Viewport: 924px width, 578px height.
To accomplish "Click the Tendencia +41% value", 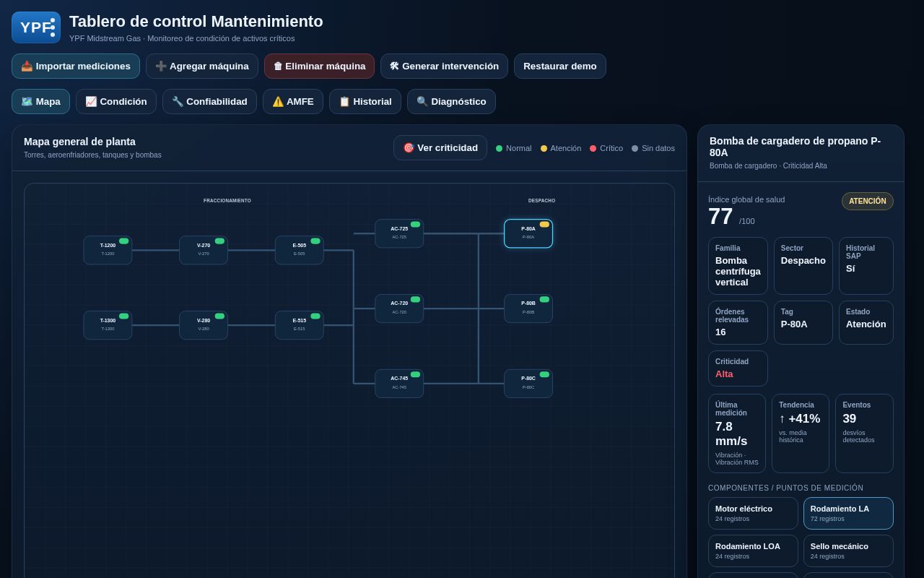I will [x=799, y=418].
